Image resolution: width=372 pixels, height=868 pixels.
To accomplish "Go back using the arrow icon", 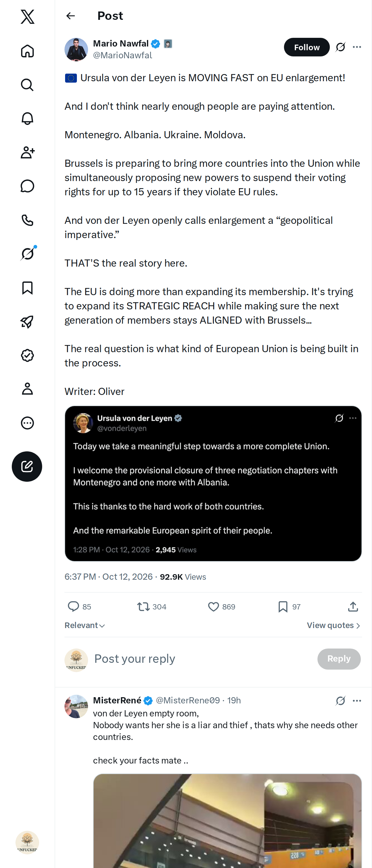I will (x=70, y=16).
